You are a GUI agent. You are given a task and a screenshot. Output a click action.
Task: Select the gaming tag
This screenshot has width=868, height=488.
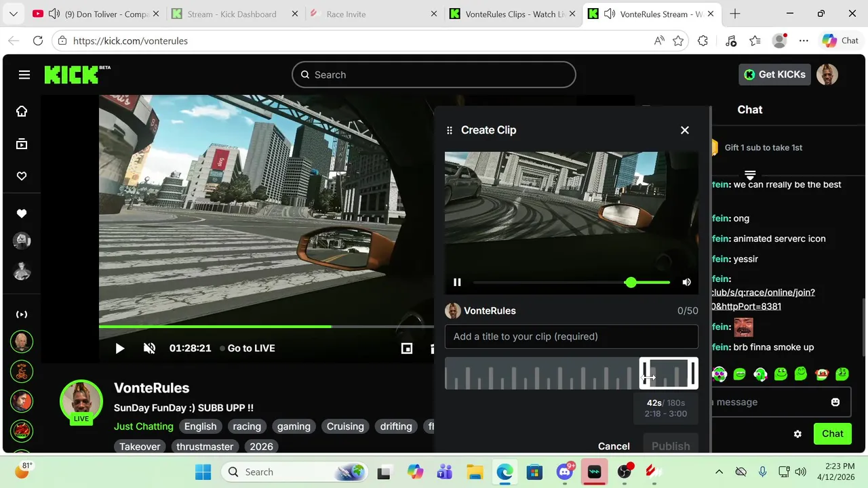point(294,426)
